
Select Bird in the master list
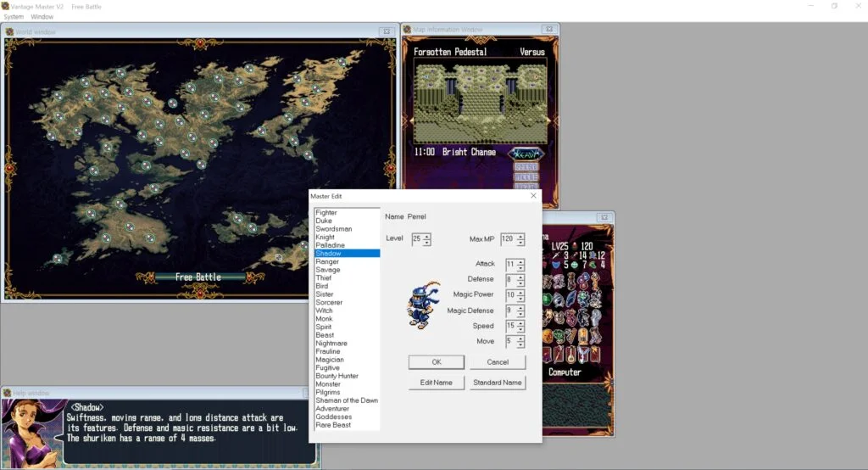pyautogui.click(x=347, y=286)
